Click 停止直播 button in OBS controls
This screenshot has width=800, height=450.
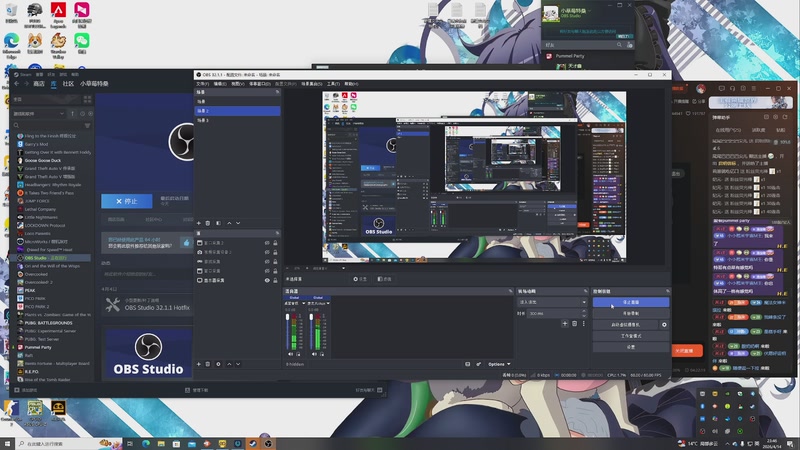tap(631, 302)
